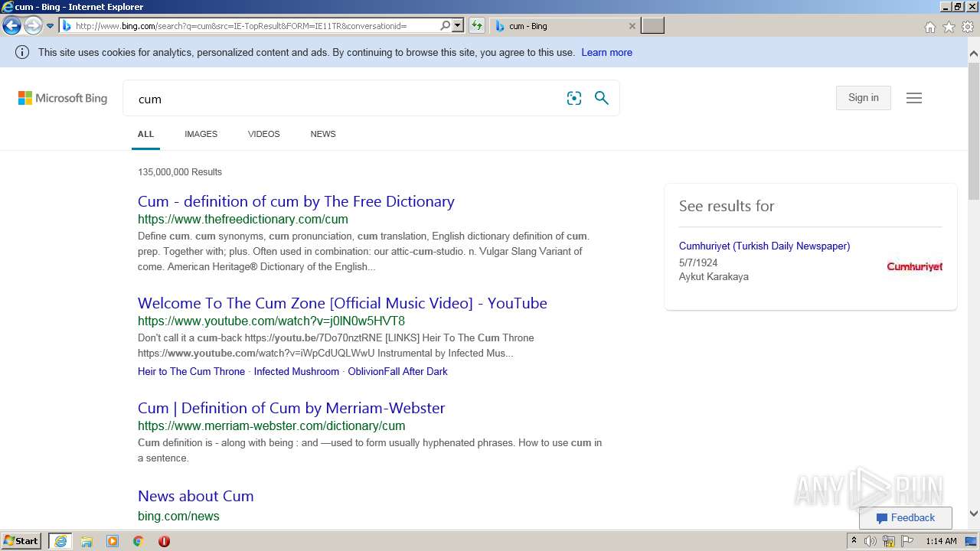Focus the Bing search box
The image size is (980, 551).
pos(345,99)
